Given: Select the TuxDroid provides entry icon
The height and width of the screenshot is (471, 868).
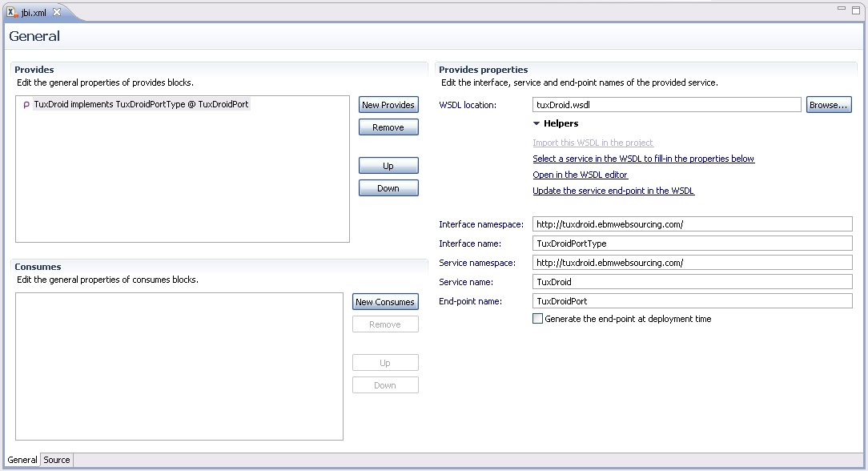Looking at the screenshot, I should pos(26,104).
